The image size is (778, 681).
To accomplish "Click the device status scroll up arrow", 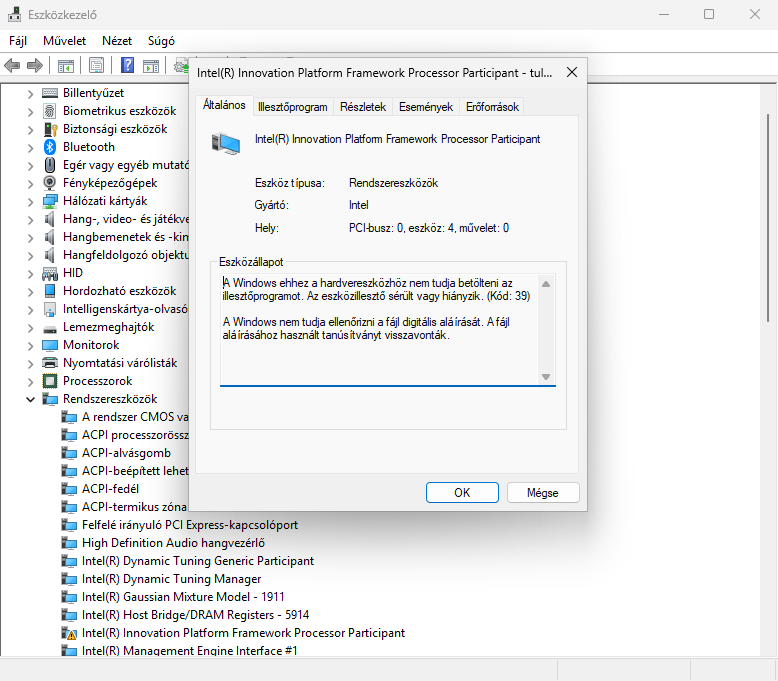I will 546,284.
